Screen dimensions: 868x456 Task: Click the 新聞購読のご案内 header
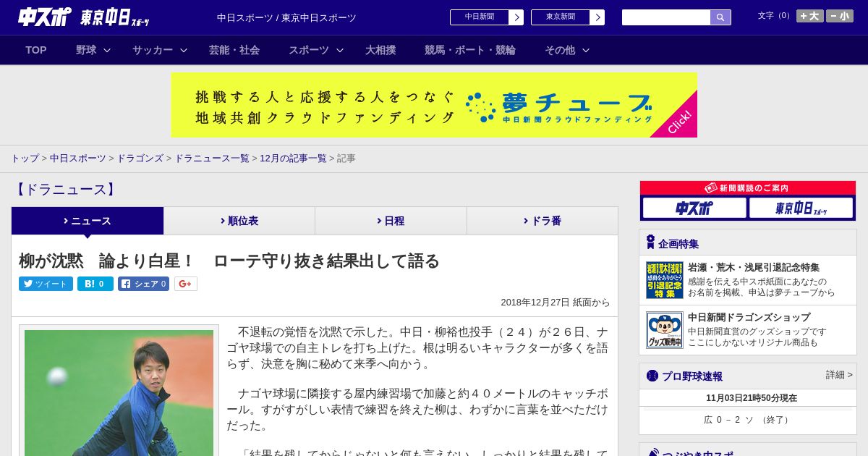pos(748,187)
